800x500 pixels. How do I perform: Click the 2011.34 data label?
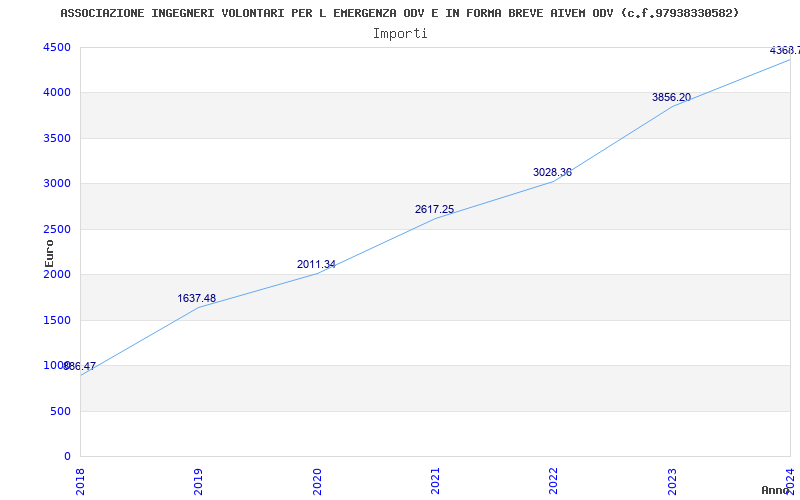pos(316,264)
